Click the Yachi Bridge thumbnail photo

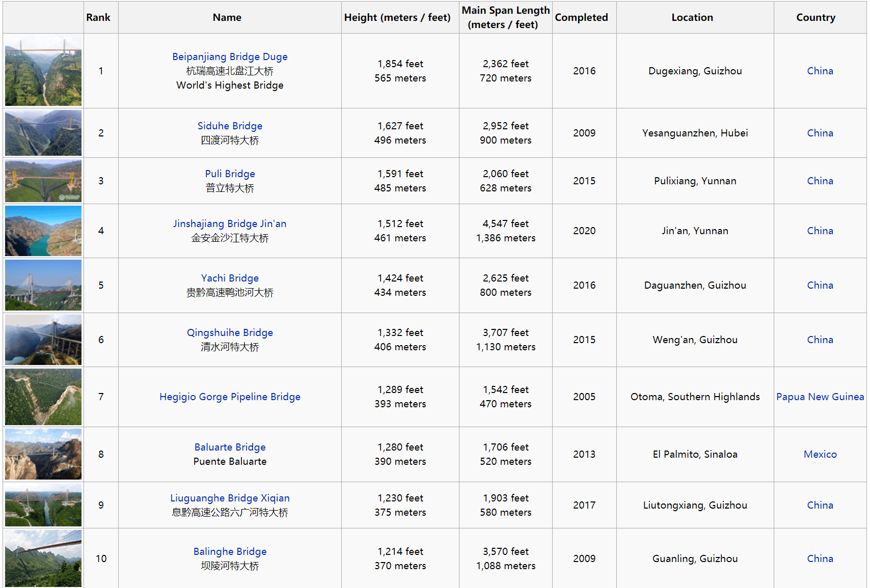(x=43, y=285)
